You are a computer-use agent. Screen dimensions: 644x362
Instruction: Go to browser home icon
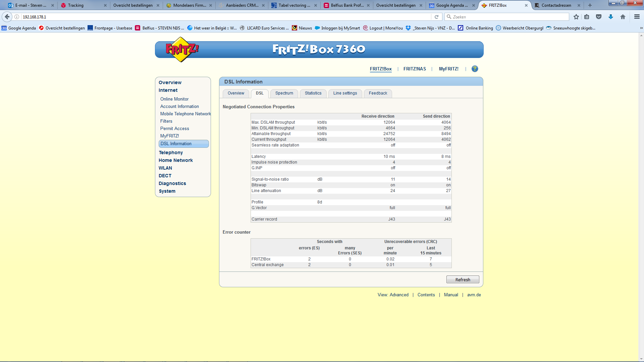623,17
